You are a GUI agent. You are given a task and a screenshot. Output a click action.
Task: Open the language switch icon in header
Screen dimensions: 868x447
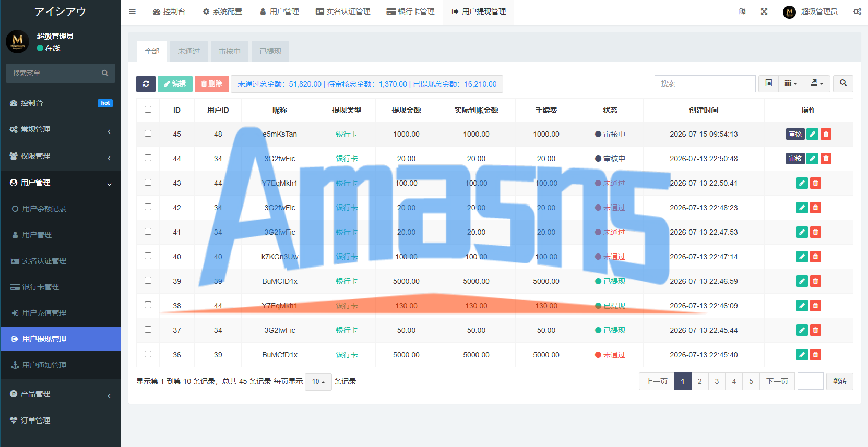click(x=742, y=11)
